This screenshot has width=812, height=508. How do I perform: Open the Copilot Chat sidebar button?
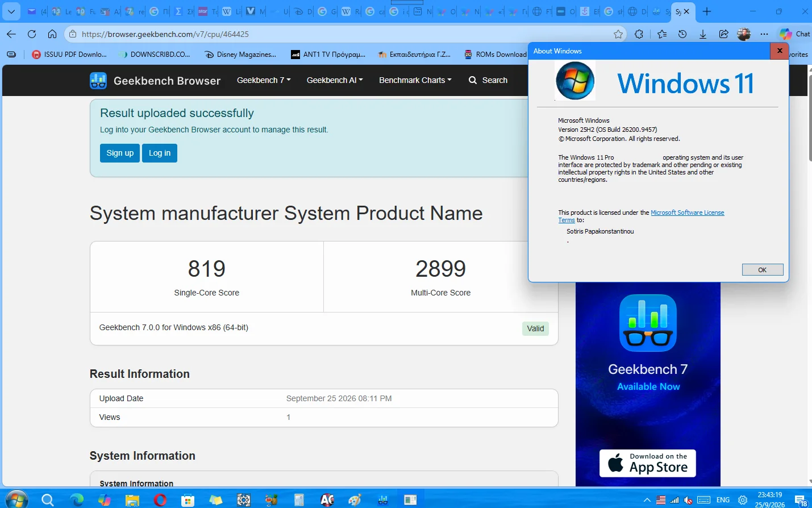point(795,34)
